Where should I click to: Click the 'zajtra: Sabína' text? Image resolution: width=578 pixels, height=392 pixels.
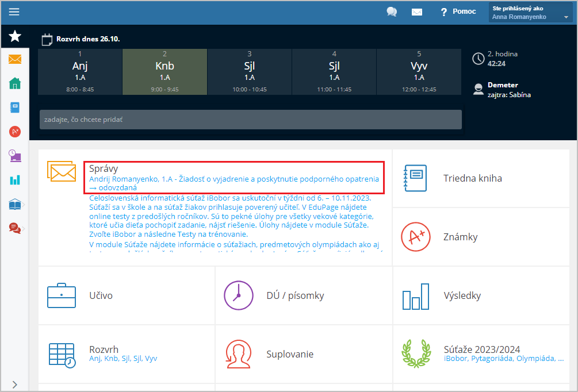(509, 95)
